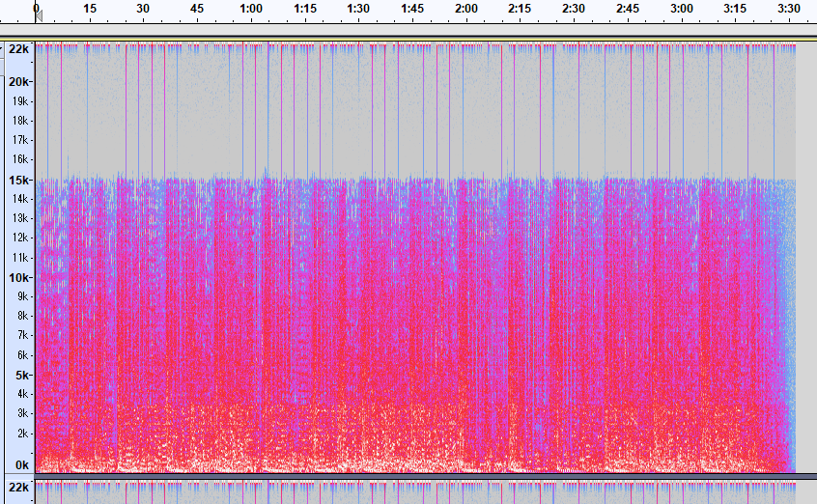Click the 5k label on the frequency scale
817x504 pixels.
click(x=22, y=376)
